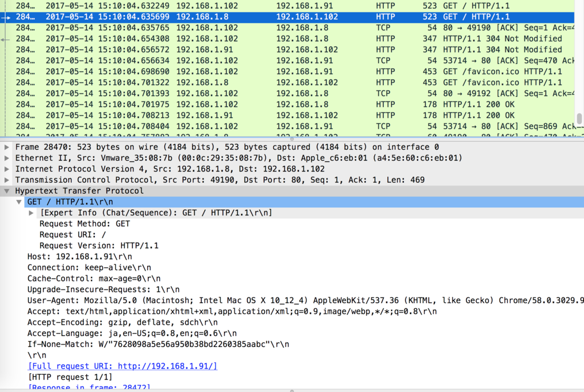Expand the Transmission Control Protocol section

tap(5, 179)
